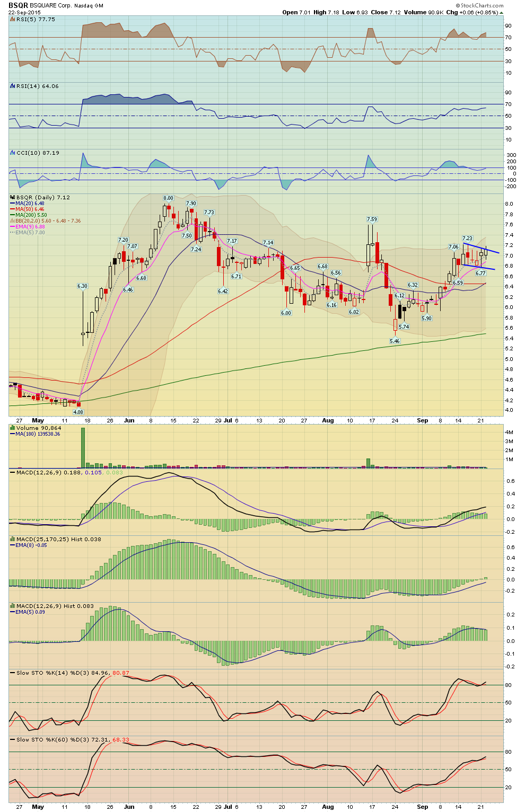
Task: Click the 6.16 price label
Action: (x=331, y=305)
